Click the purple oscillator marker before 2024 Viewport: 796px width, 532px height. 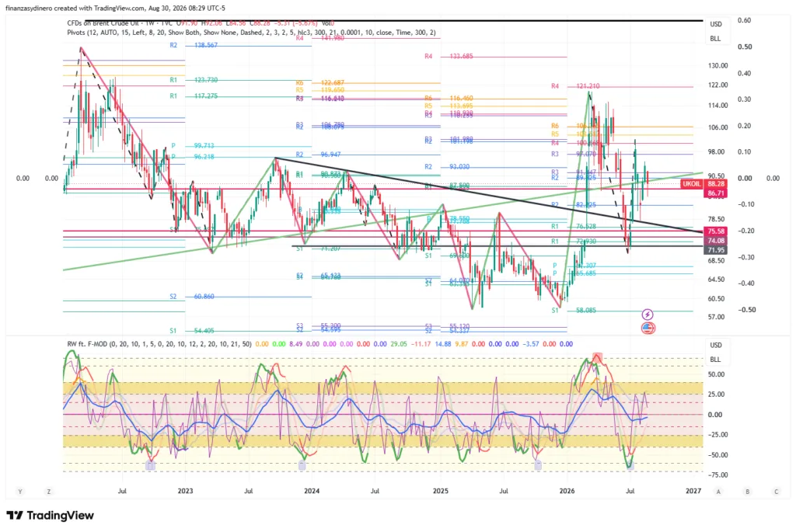pyautogui.click(x=302, y=464)
